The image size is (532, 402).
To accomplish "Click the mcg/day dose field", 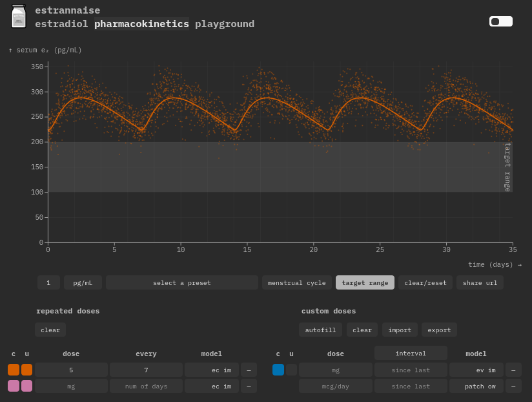I will [x=336, y=386].
